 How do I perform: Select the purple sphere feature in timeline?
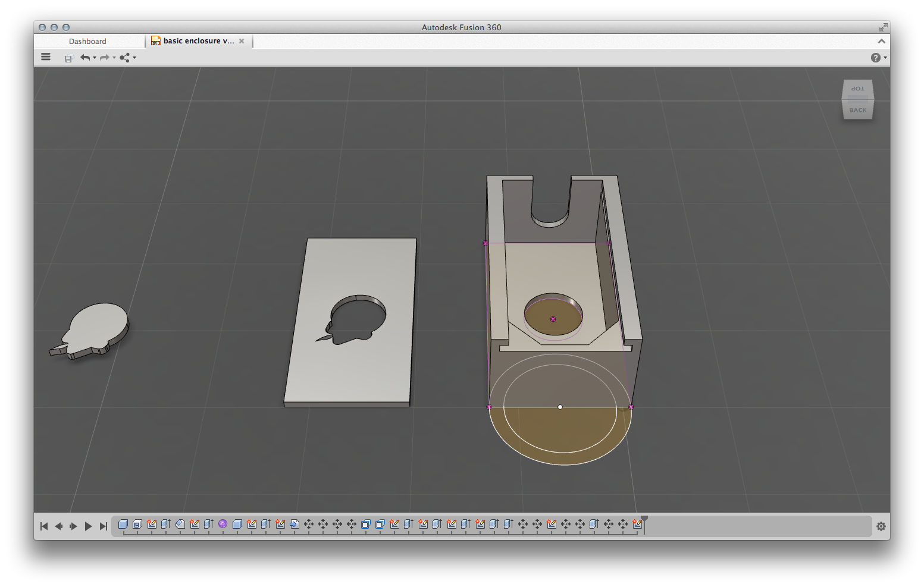click(x=223, y=524)
